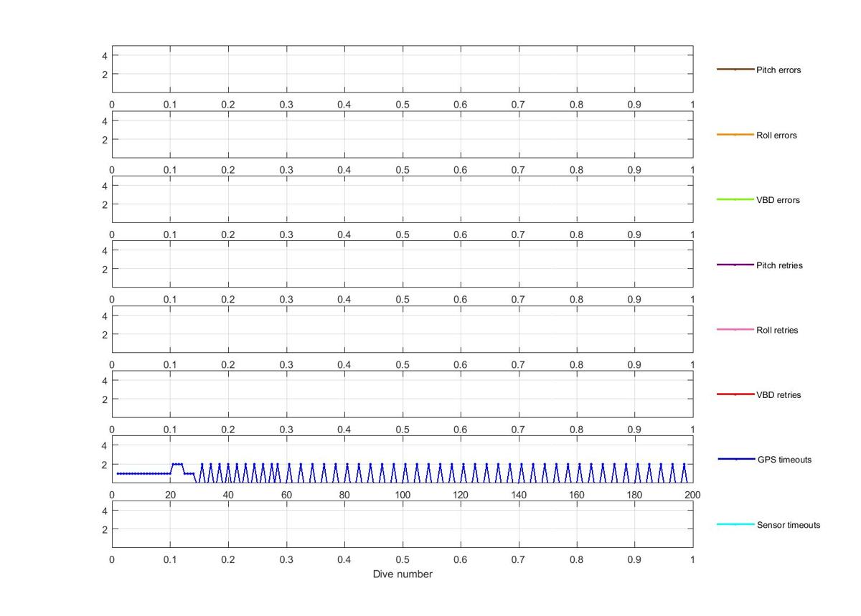Viewport: 861px width, 616px height.
Task: Click the Roll retries legend label
Action: pos(777,331)
